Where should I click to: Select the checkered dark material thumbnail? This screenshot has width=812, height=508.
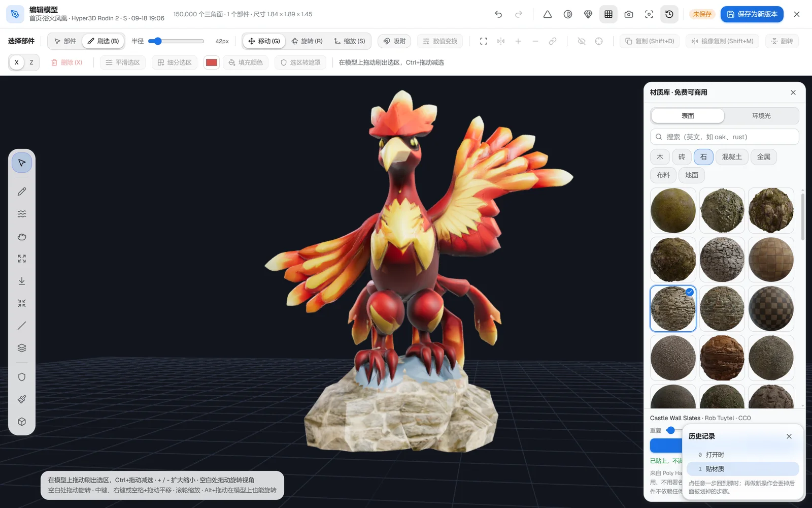click(x=771, y=309)
